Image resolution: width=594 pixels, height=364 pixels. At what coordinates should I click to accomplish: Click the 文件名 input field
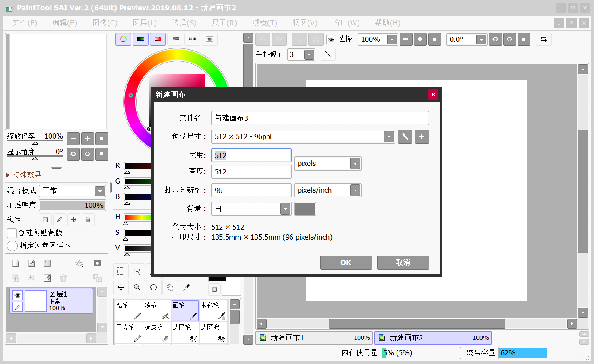click(x=320, y=118)
